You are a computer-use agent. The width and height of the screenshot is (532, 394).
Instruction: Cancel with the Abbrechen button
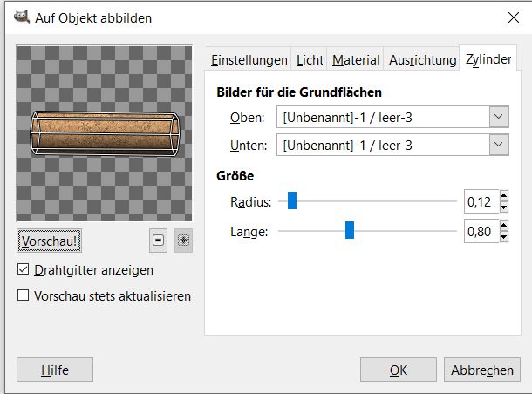pos(482,370)
